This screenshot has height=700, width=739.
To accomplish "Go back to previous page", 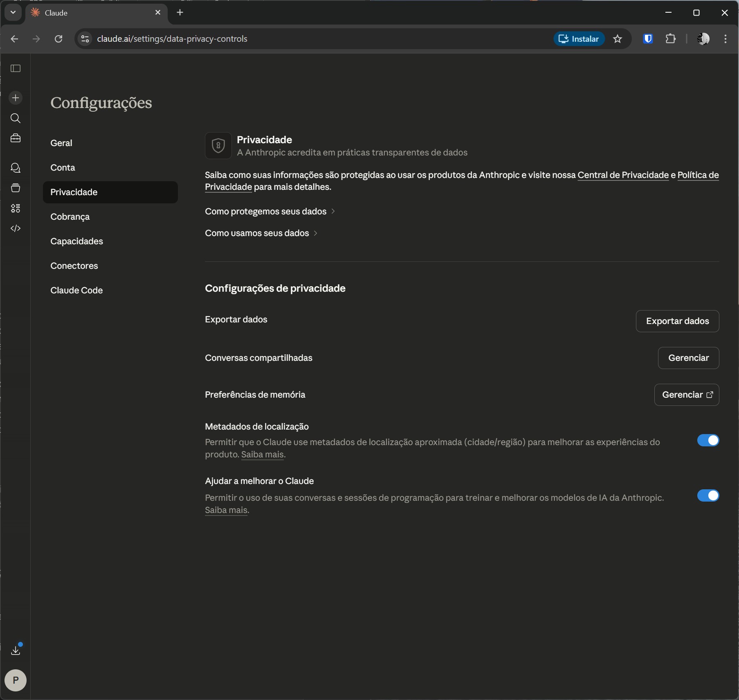I will tap(14, 39).
